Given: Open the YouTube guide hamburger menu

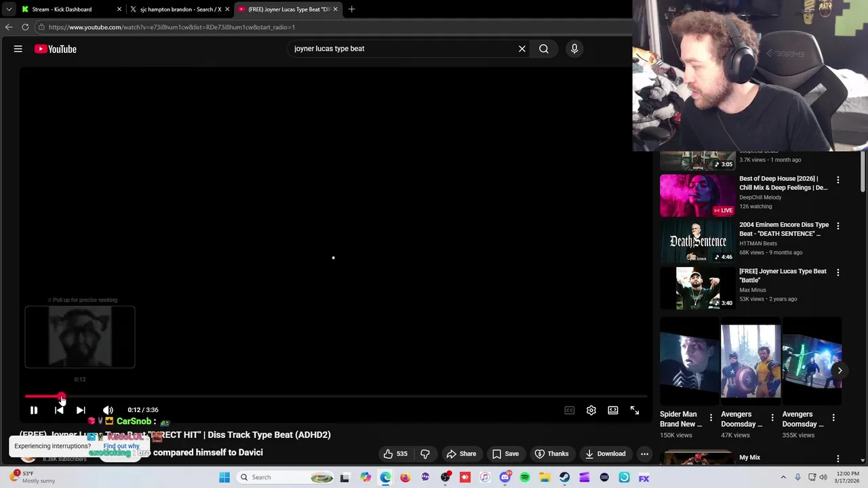Looking at the screenshot, I should (x=18, y=49).
